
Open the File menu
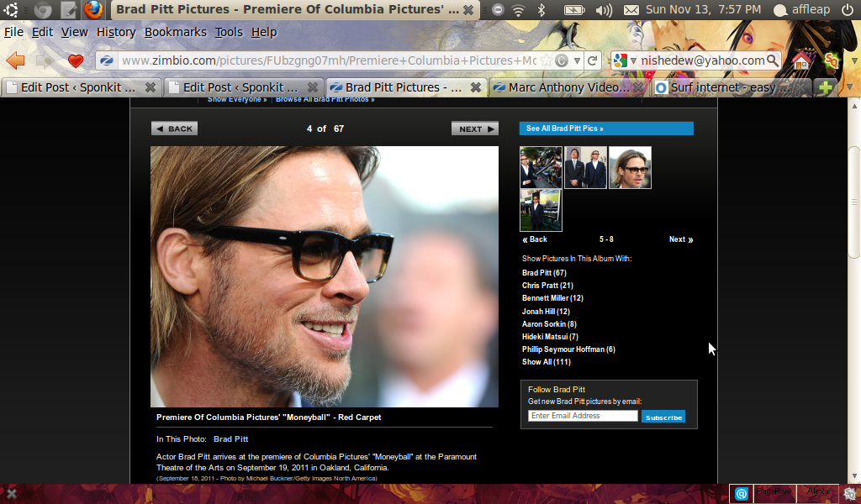[13, 33]
